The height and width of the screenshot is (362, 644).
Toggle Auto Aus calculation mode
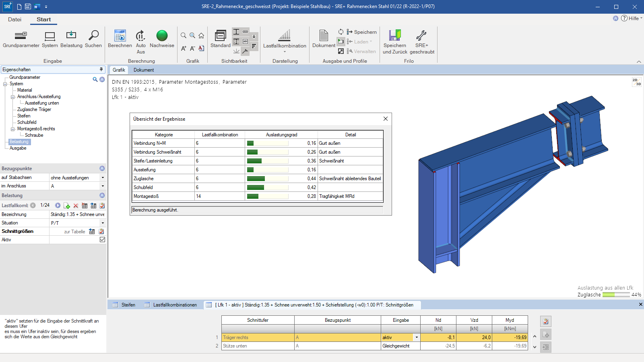[x=140, y=42]
